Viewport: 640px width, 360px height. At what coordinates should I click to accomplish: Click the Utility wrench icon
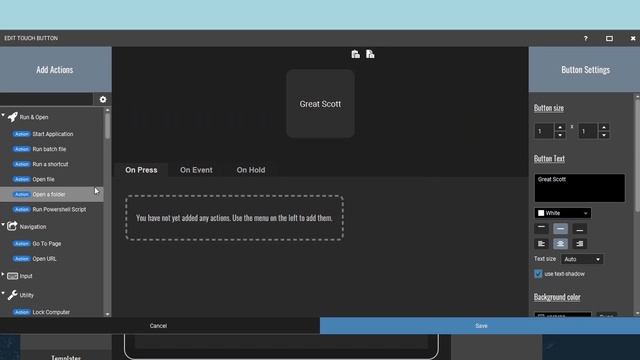[13, 295]
